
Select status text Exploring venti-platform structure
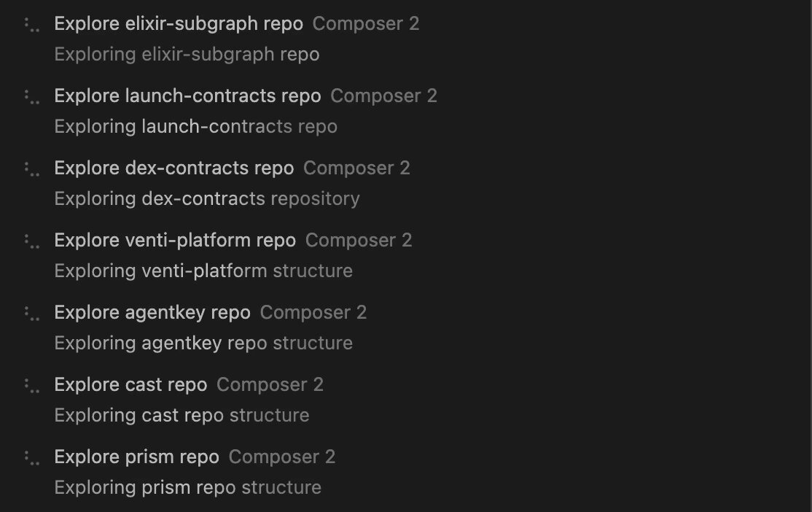click(203, 271)
